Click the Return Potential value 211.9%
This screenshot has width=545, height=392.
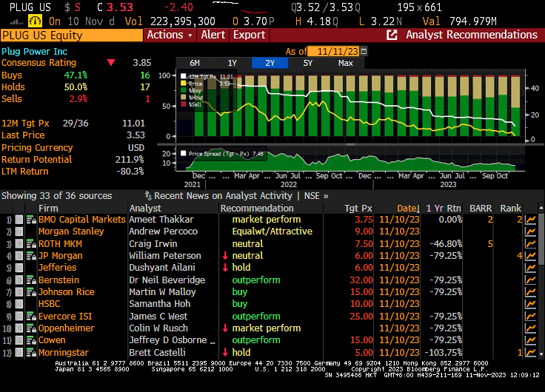pos(130,159)
